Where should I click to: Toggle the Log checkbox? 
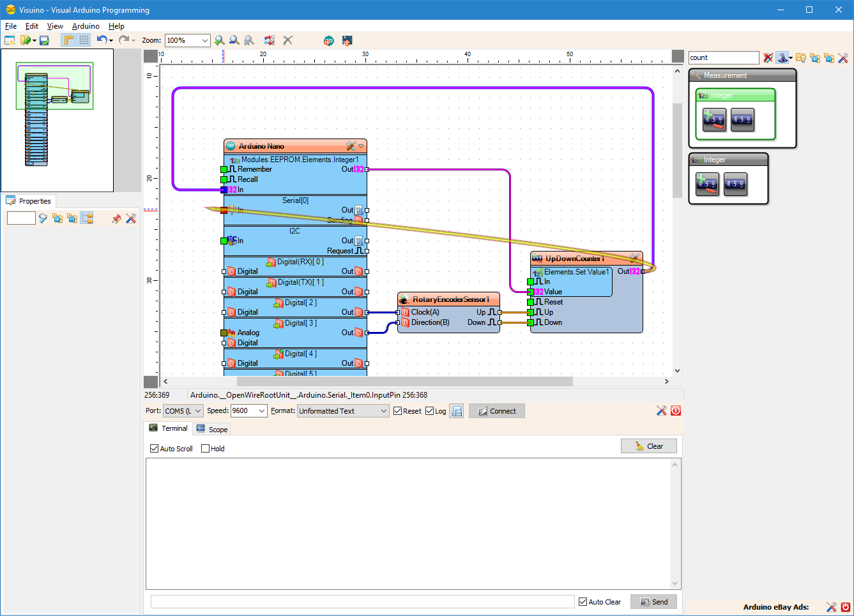click(x=430, y=411)
